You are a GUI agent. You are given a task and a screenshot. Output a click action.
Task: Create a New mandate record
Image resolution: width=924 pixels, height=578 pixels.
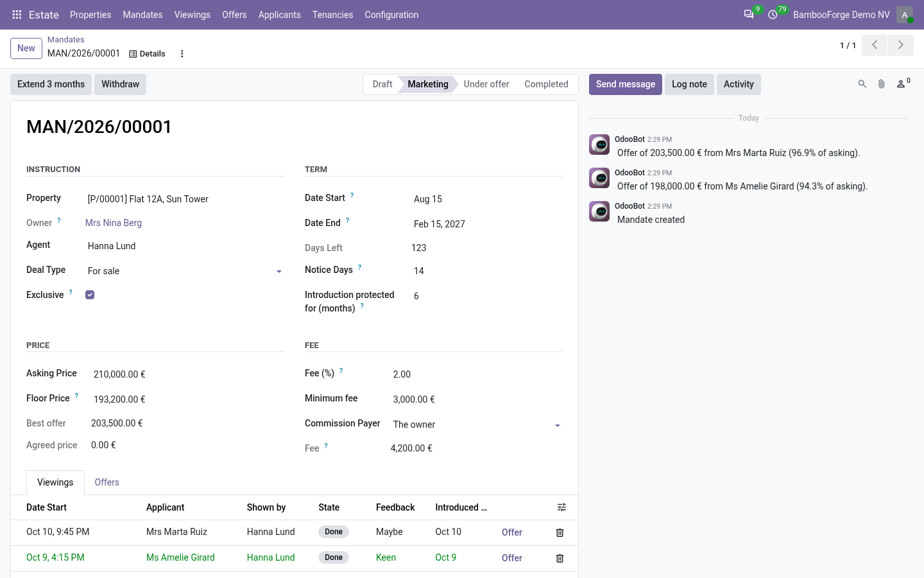tap(26, 48)
